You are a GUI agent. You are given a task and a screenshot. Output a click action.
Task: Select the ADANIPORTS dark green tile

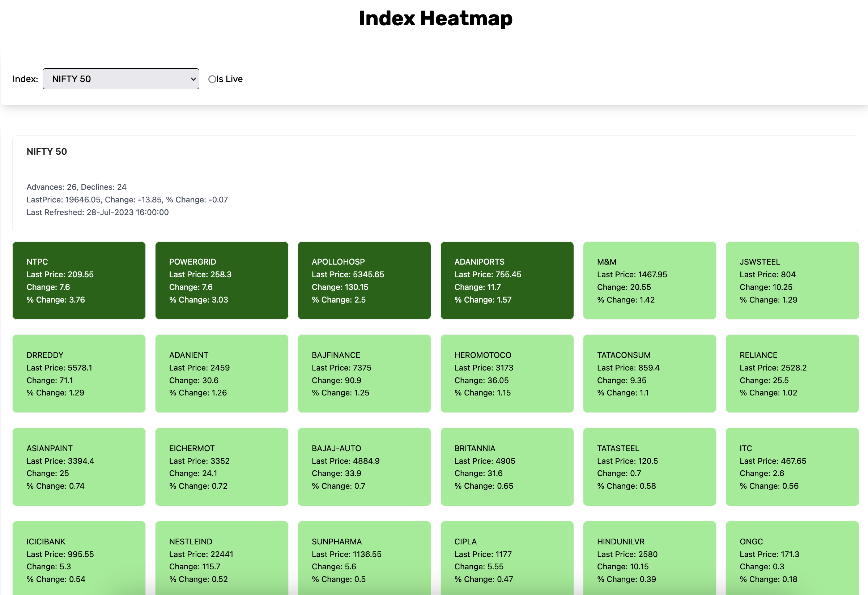click(x=507, y=280)
